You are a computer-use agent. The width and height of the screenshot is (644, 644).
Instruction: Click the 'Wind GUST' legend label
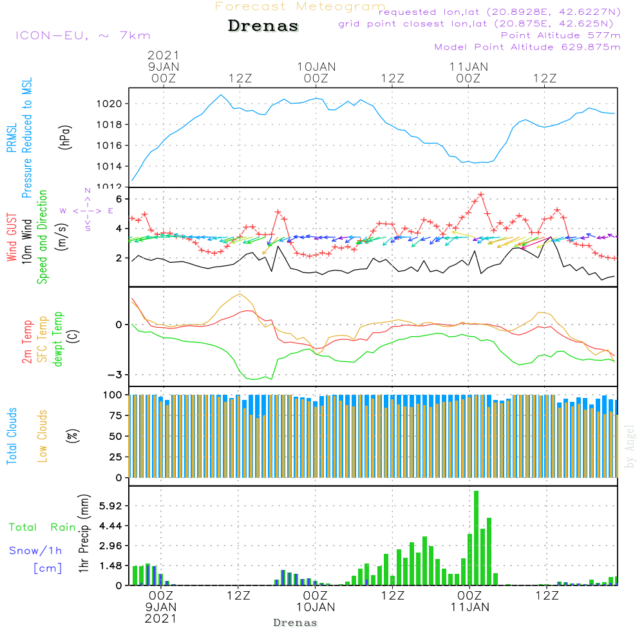(12, 237)
